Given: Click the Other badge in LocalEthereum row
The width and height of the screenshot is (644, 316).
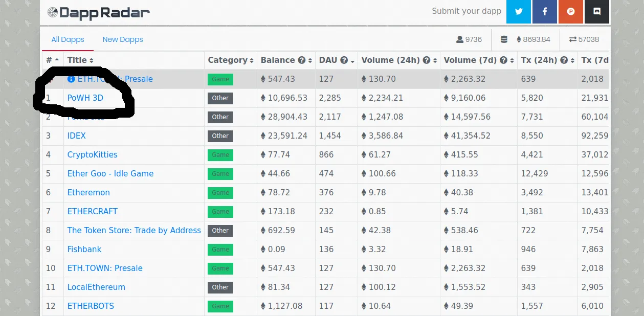Looking at the screenshot, I should click(x=220, y=287).
